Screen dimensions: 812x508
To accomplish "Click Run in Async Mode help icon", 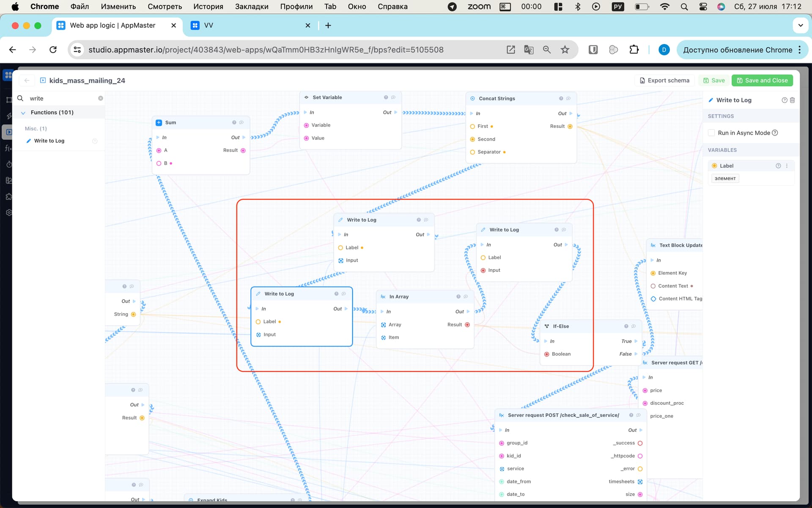I will tap(775, 133).
